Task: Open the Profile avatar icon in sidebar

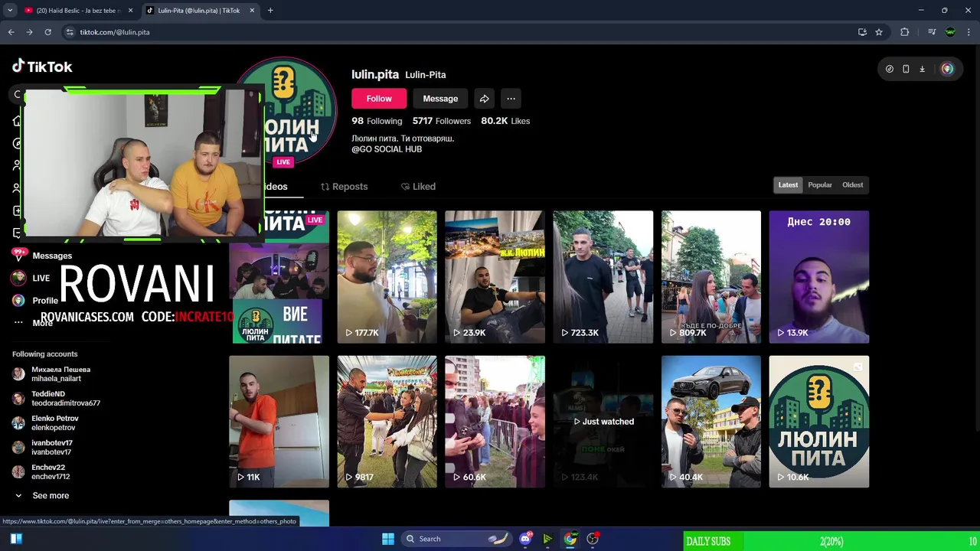Action: [18, 301]
